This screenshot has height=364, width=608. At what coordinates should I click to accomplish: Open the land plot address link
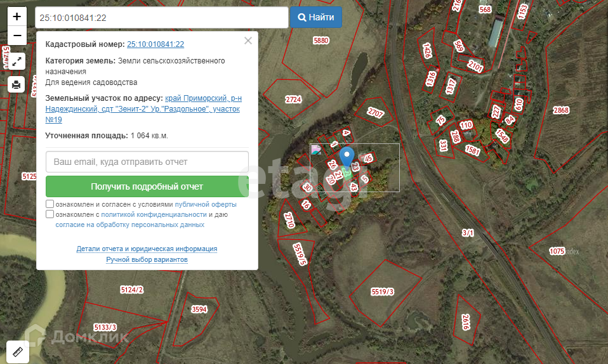point(143,109)
